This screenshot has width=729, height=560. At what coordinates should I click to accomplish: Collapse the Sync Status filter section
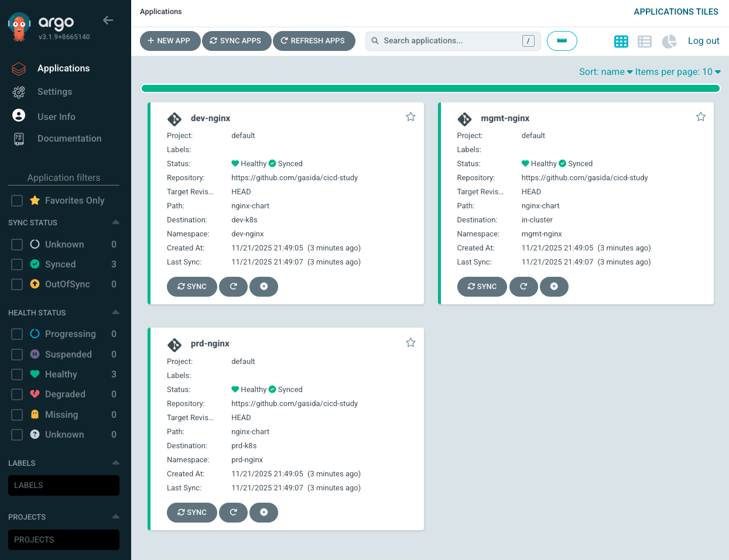point(115,222)
